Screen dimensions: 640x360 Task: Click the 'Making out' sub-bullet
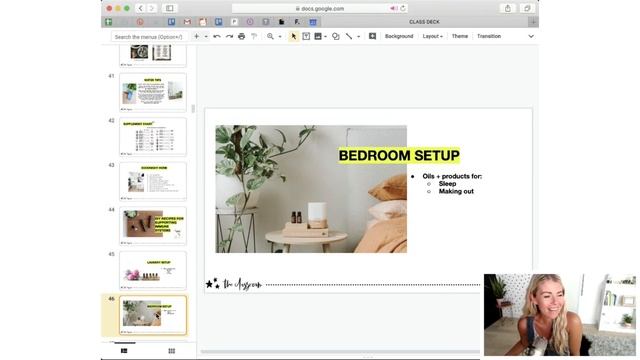point(456,191)
